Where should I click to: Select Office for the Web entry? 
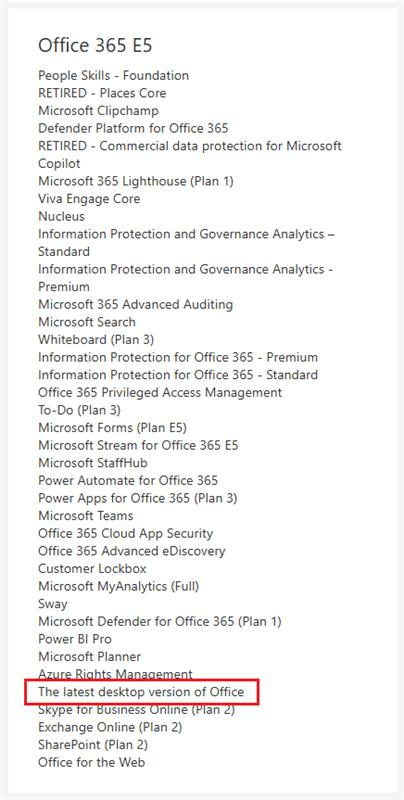91,762
